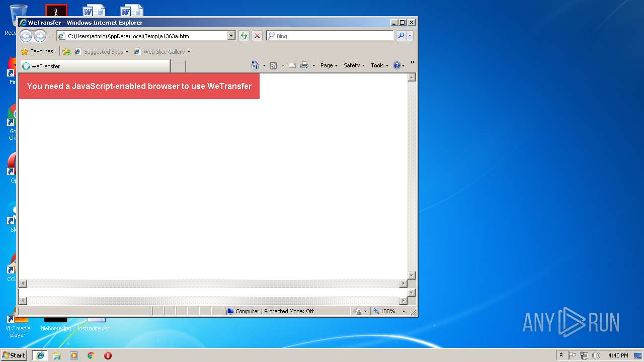Minimize the Internet Explorer window
The image size is (644, 362).
(394, 22)
